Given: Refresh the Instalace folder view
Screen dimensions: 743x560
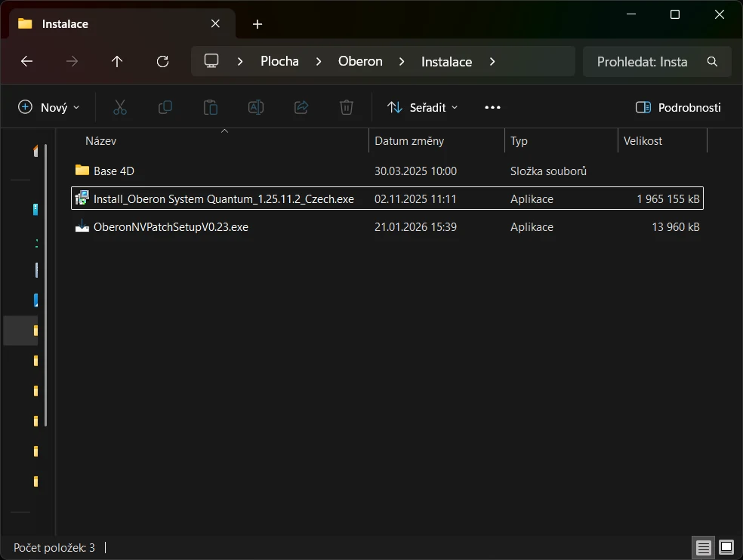Looking at the screenshot, I should 162,61.
